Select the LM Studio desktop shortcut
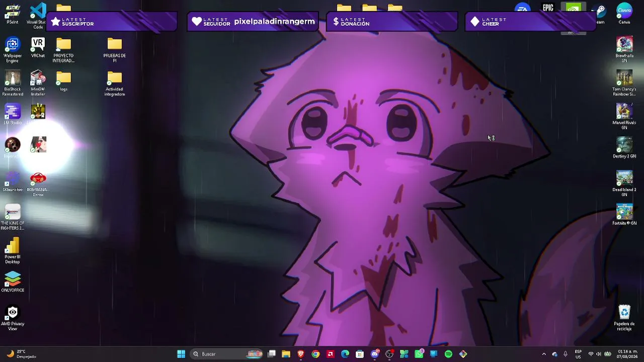Image resolution: width=644 pixels, height=362 pixels. [13, 115]
